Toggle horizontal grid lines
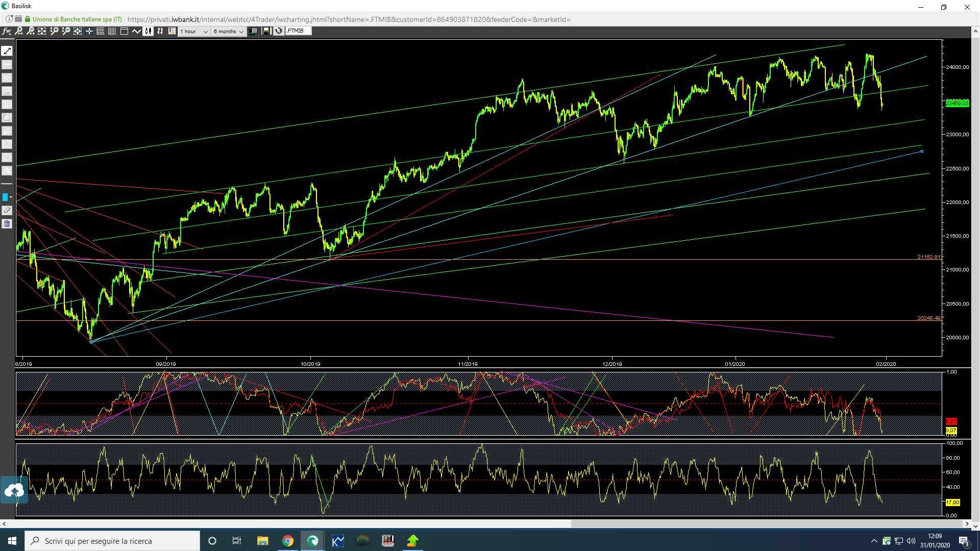This screenshot has height=551, width=980. pyautogui.click(x=101, y=31)
